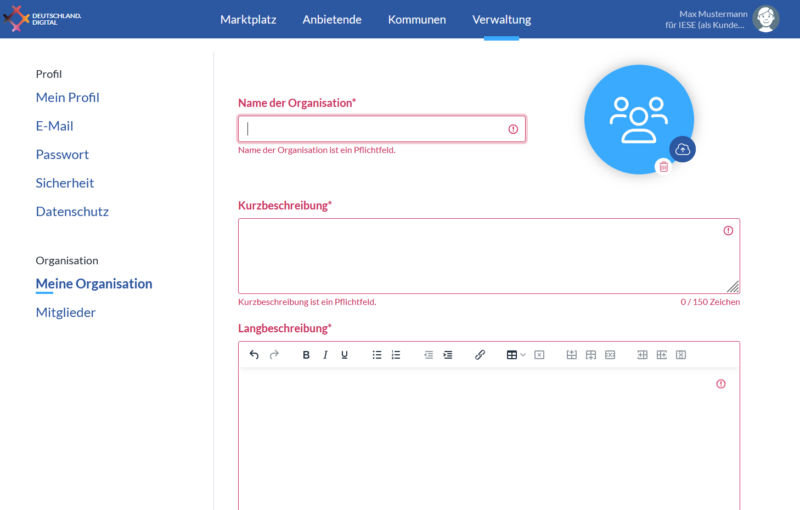Open the Anbietende tab
This screenshot has width=800, height=510.
(x=332, y=19)
